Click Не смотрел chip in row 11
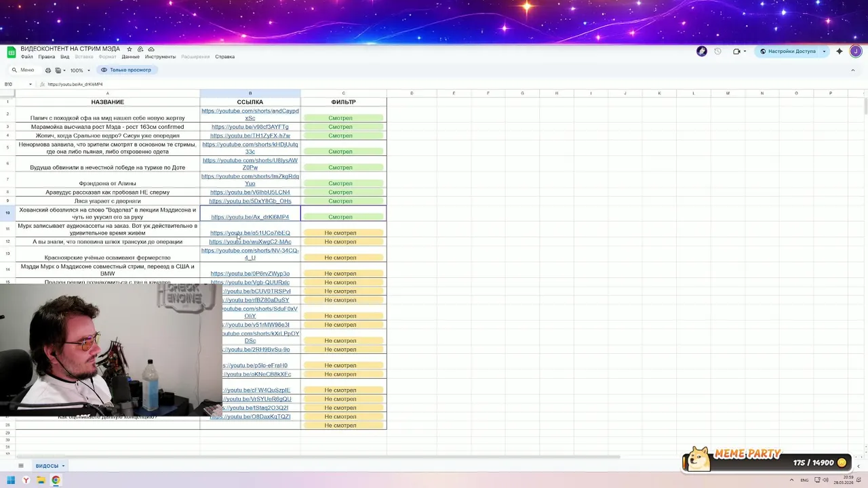Viewport: 868px width, 488px height. [x=343, y=233]
